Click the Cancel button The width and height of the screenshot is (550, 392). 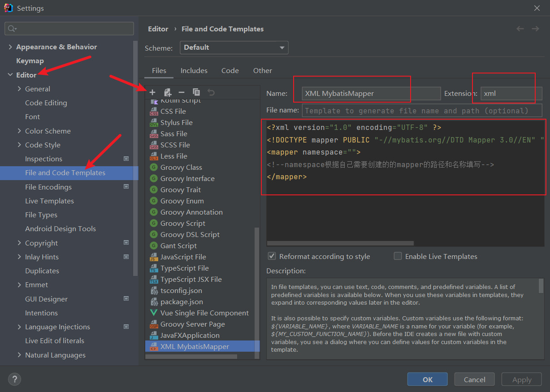(x=475, y=379)
